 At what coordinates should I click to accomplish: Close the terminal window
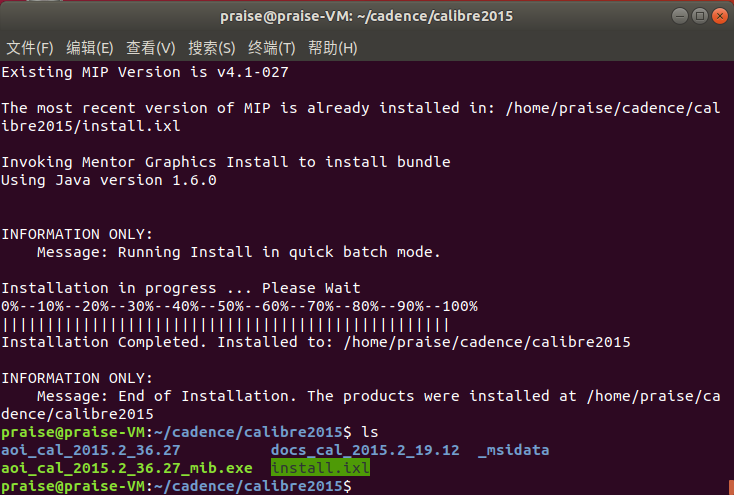tap(720, 16)
